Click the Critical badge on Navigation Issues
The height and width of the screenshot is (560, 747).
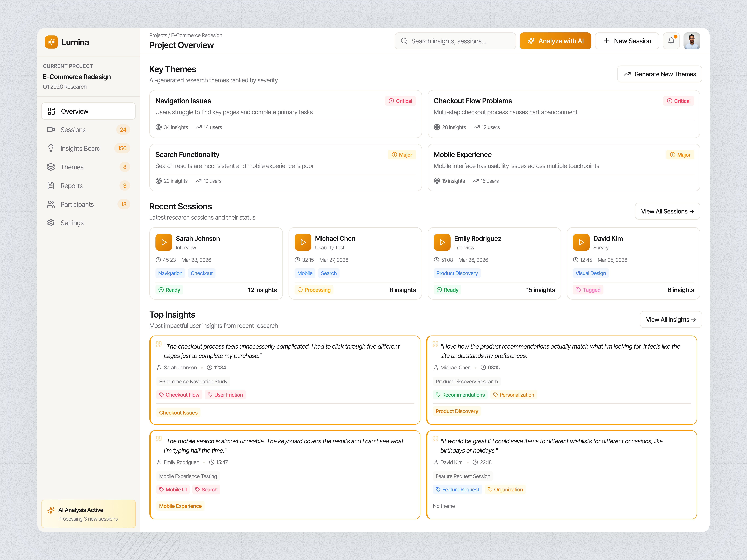click(x=400, y=101)
